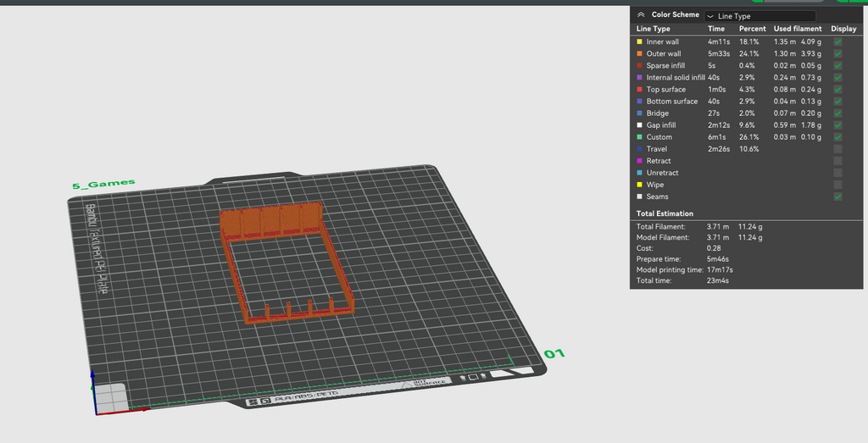
Task: Collapse the legend panel with the double-chevron icon
Action: pos(641,15)
